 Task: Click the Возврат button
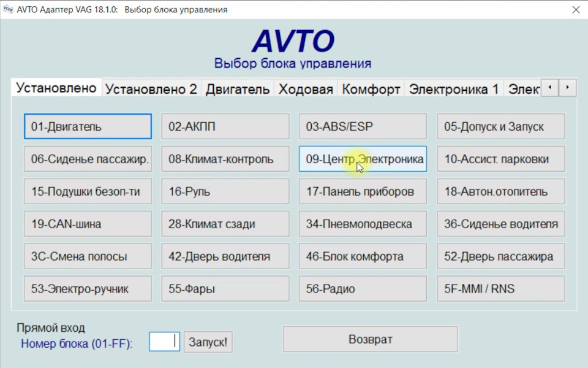click(370, 339)
